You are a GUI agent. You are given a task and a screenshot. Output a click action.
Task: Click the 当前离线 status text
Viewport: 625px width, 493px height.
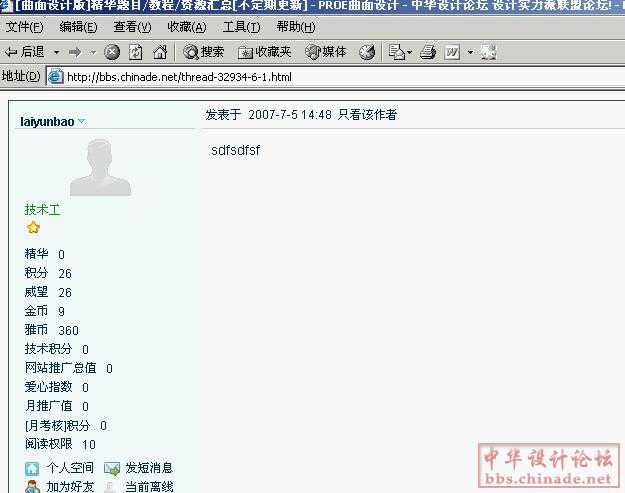click(149, 487)
